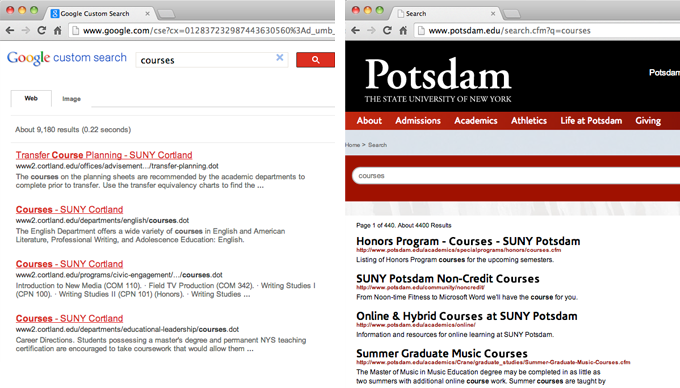The height and width of the screenshot is (388, 680).
Task: Close the Potsdam Search tab
Action: click(x=493, y=13)
